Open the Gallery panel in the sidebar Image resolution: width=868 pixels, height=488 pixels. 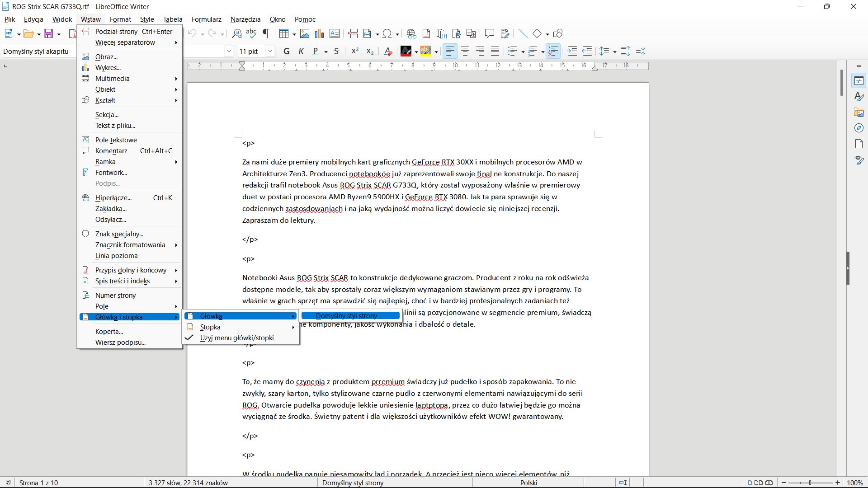coord(859,112)
